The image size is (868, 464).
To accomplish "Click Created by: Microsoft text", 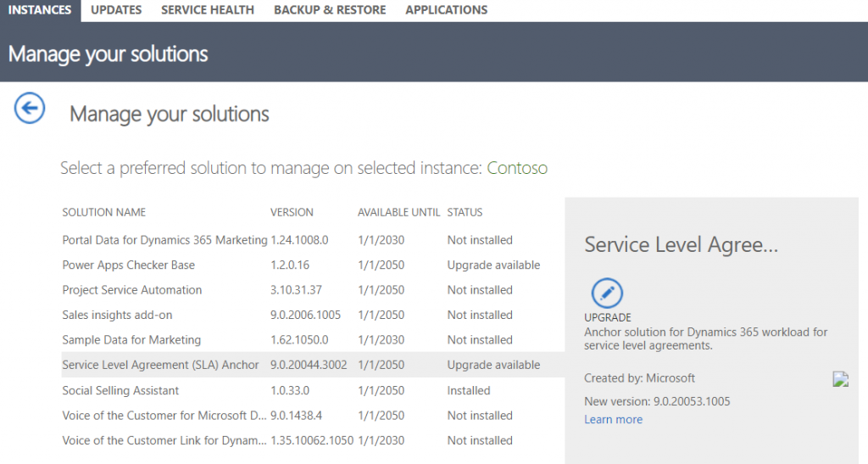I will pyautogui.click(x=639, y=378).
